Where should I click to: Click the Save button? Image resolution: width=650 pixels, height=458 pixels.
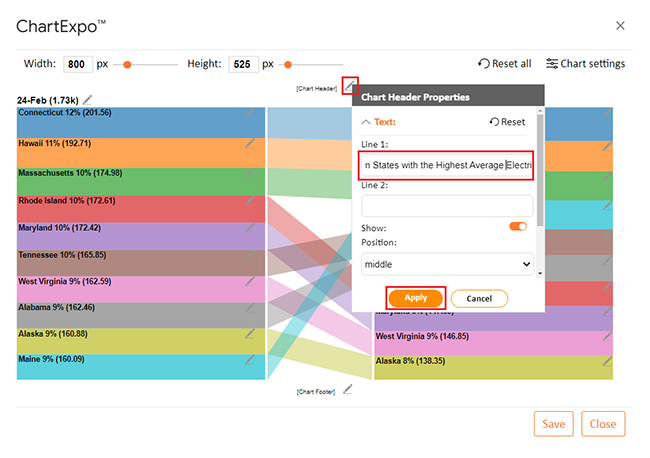point(553,424)
